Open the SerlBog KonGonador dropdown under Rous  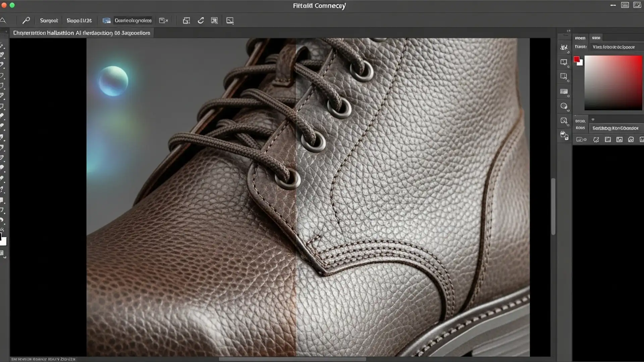coord(616,128)
